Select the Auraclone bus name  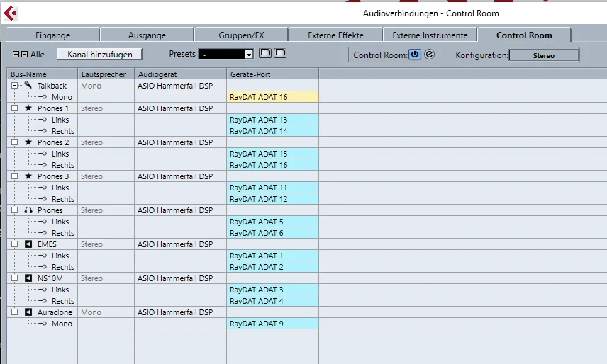[55, 312]
